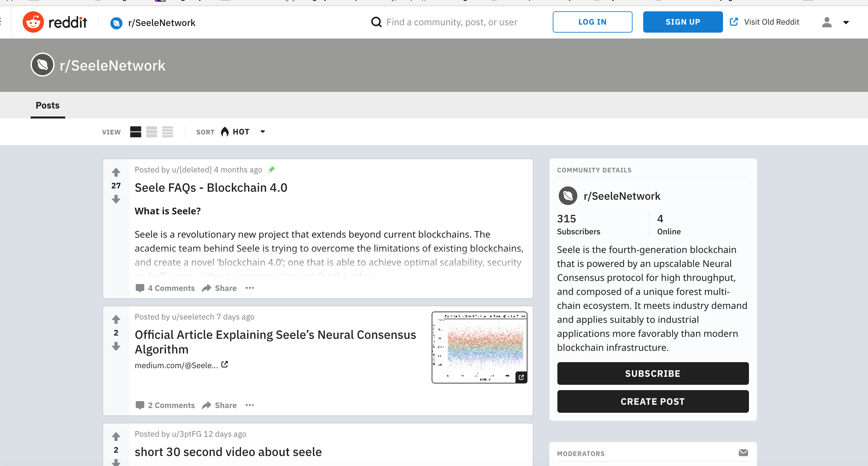The image size is (868, 466).
Task: Downvote the Seele FAQs post
Action: (x=116, y=200)
